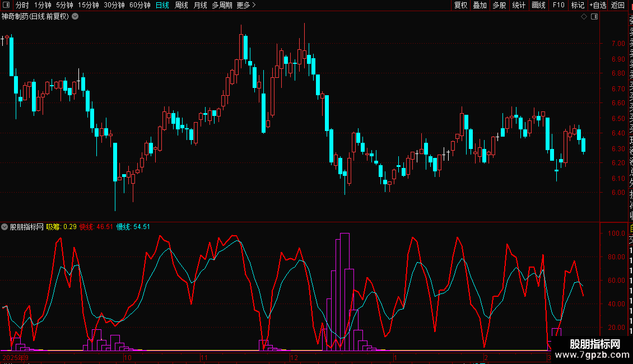The height and width of the screenshot is (364, 633).
Task: Open indicator dropdown beside 股朋指标网
Action: 4,227
